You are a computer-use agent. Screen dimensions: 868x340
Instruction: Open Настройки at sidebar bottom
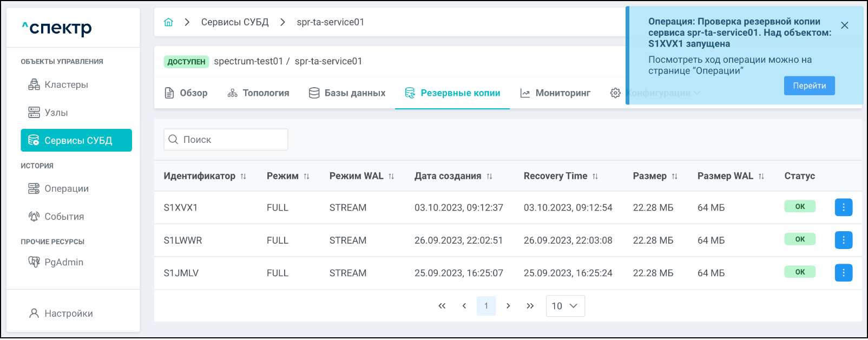tap(68, 313)
